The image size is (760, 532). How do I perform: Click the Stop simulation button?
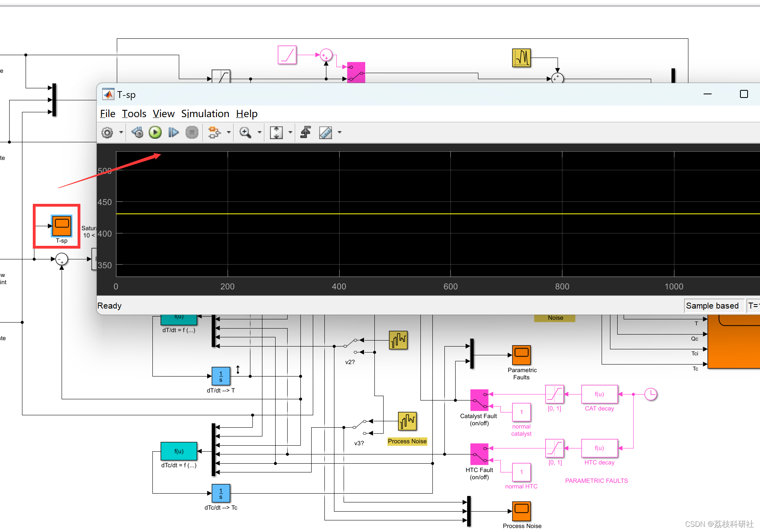[192, 132]
